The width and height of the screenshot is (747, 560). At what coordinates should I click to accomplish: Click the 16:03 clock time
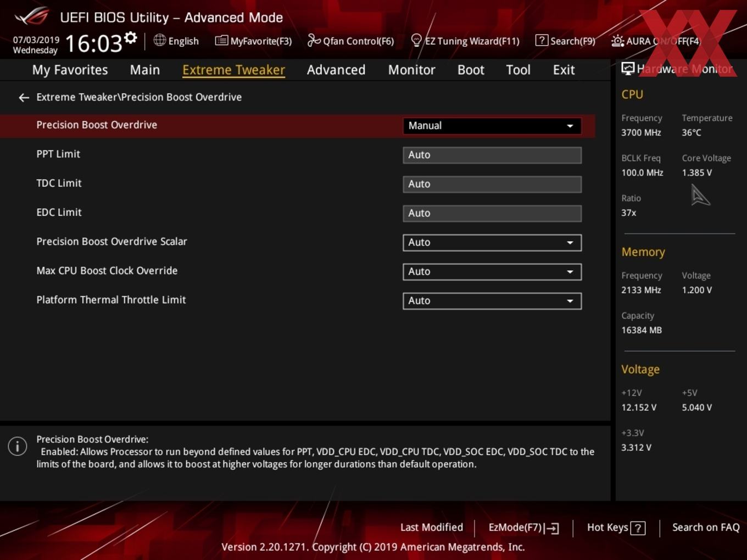coord(94,43)
